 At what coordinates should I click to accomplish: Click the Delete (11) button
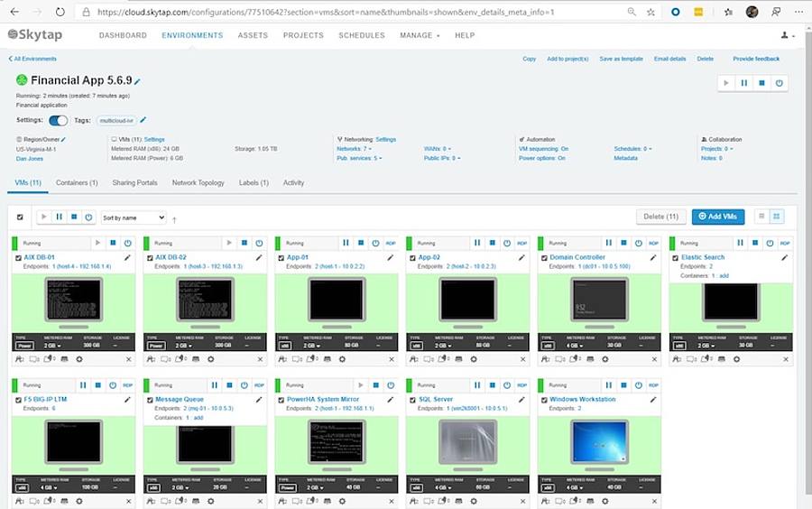pos(660,217)
